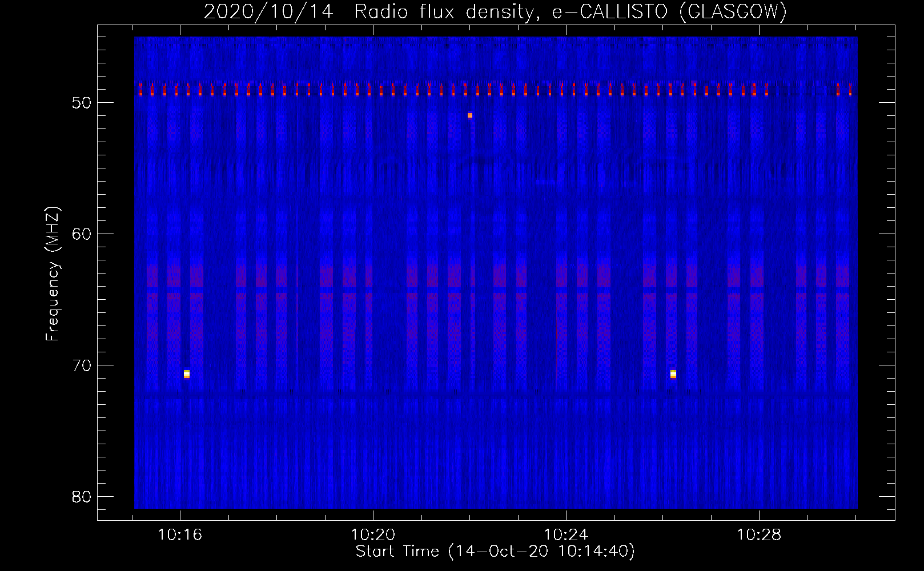
Task: Select the 80 frequency tick label
Action: [82, 497]
